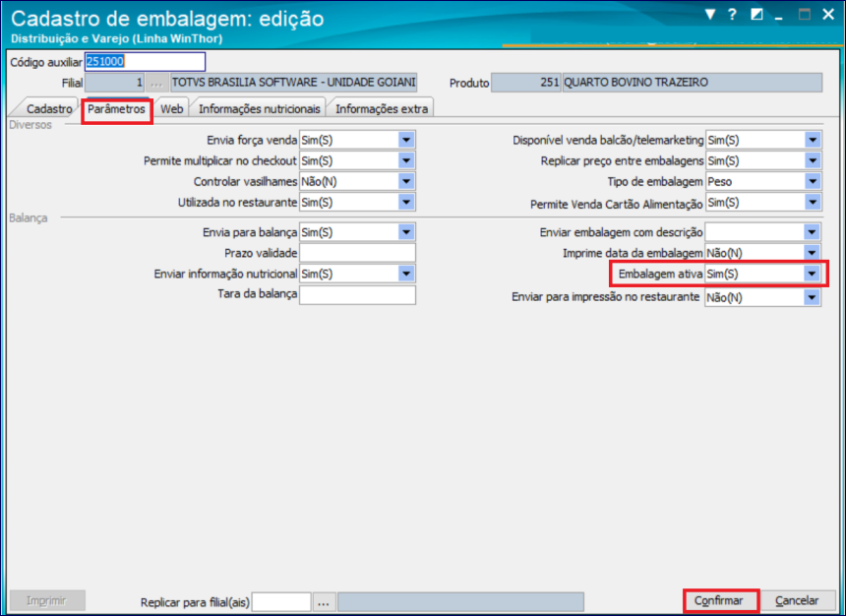Click the Replicar para filial(ais) input field

tap(281, 602)
